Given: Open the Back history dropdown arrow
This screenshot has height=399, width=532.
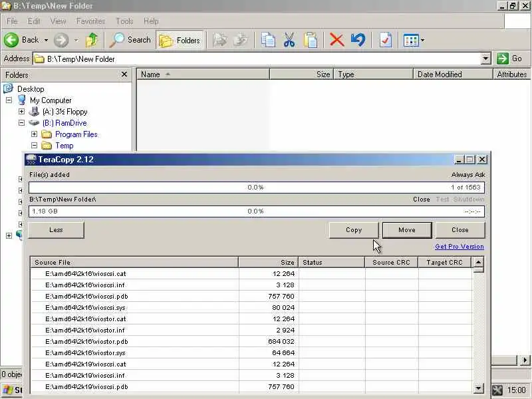Looking at the screenshot, I should click(x=46, y=40).
